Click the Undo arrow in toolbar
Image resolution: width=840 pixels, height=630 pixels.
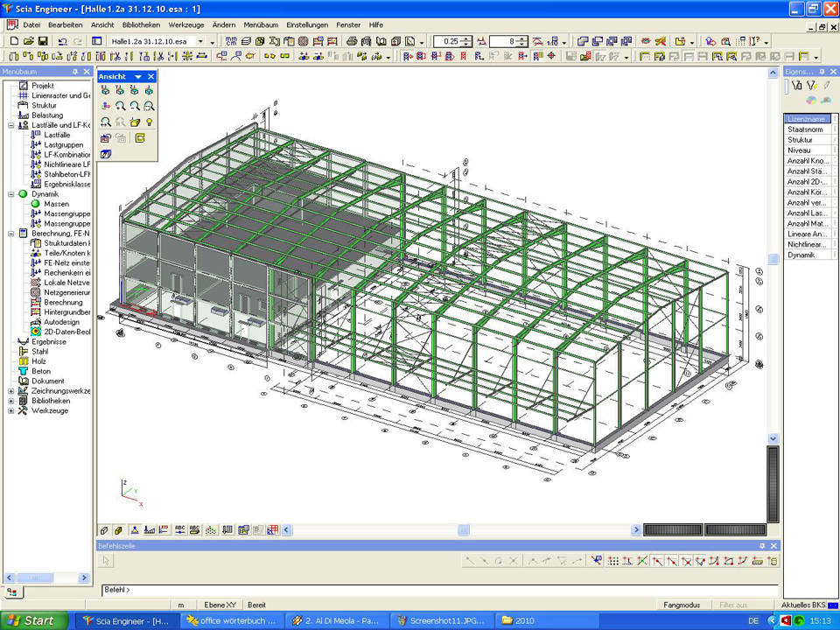click(x=62, y=41)
